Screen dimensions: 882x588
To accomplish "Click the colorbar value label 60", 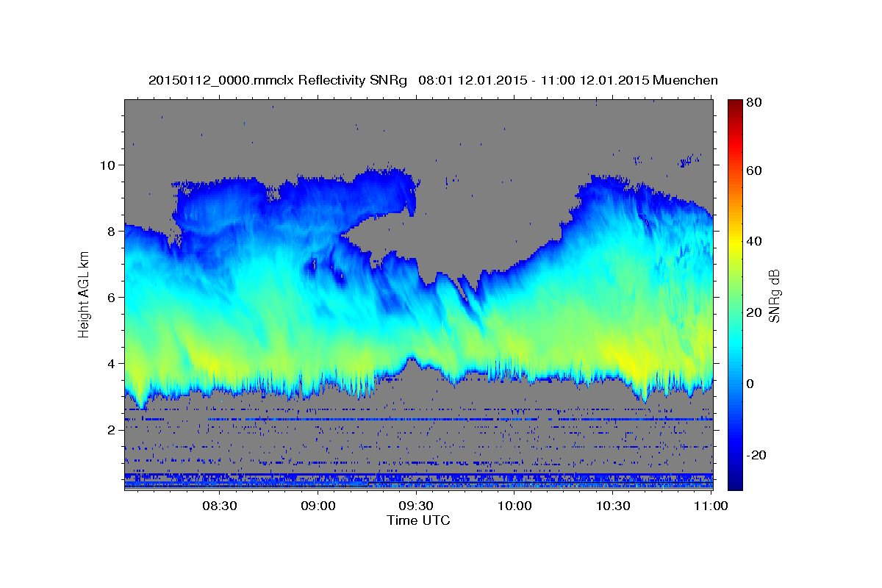I will pos(753,171).
